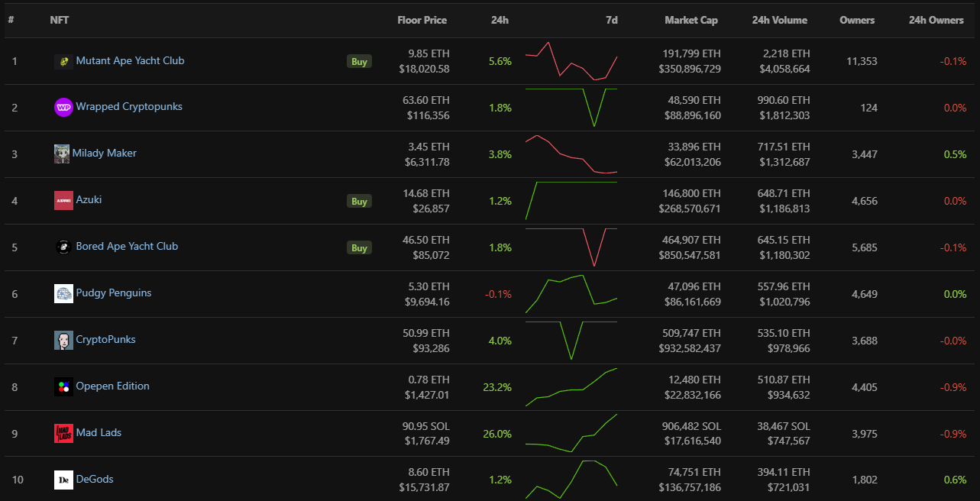The width and height of the screenshot is (980, 501).
Task: Click the 23.2% 24h change value
Action: point(497,387)
